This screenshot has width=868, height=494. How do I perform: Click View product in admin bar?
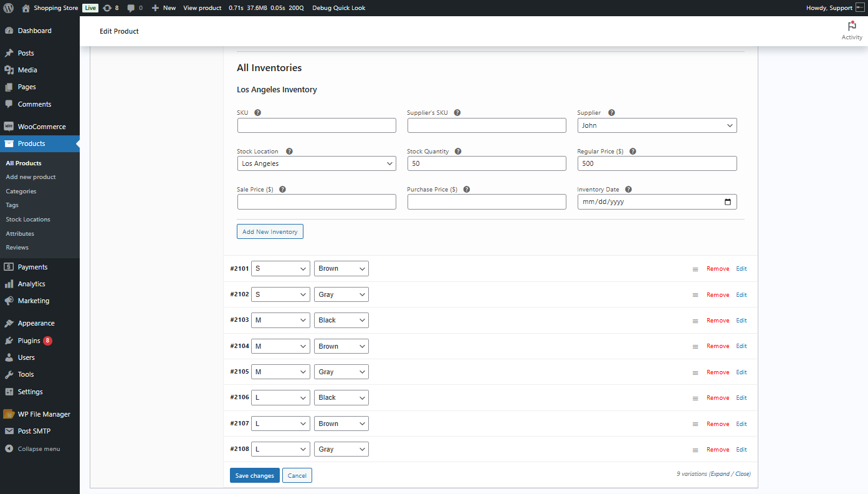203,8
